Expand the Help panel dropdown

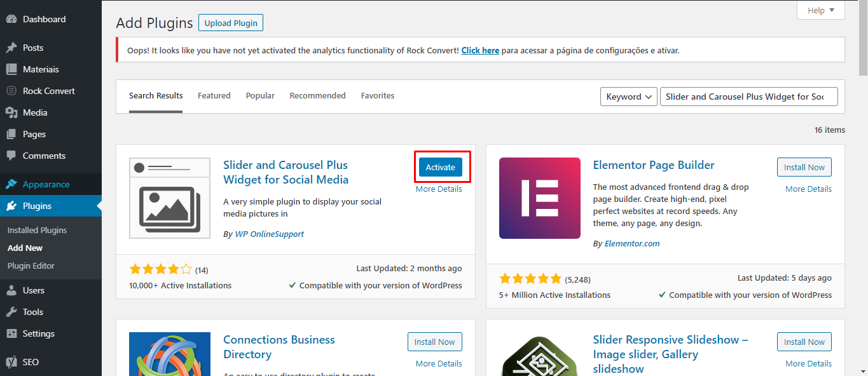point(821,10)
